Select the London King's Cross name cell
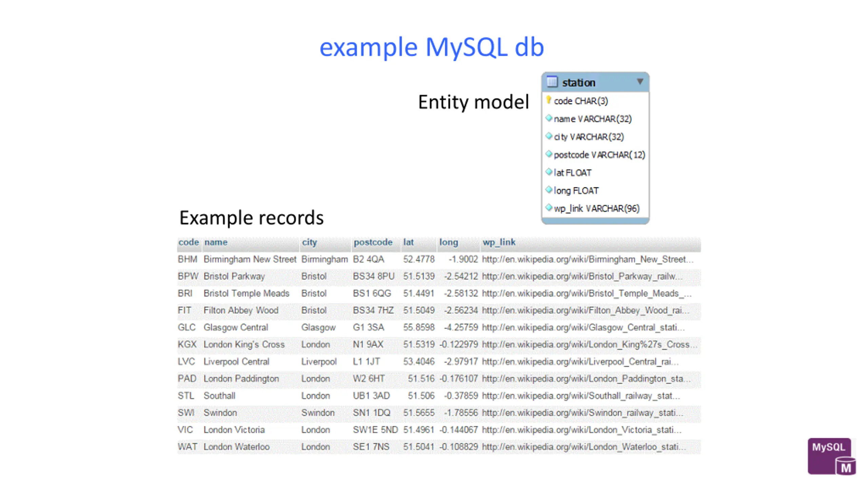Image resolution: width=868 pixels, height=488 pixels. [244, 345]
